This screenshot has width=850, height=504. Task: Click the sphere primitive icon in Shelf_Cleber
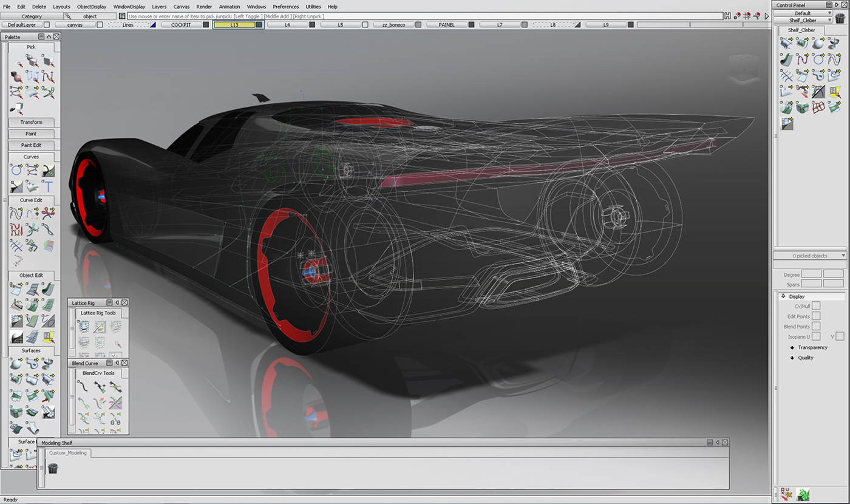818,43
